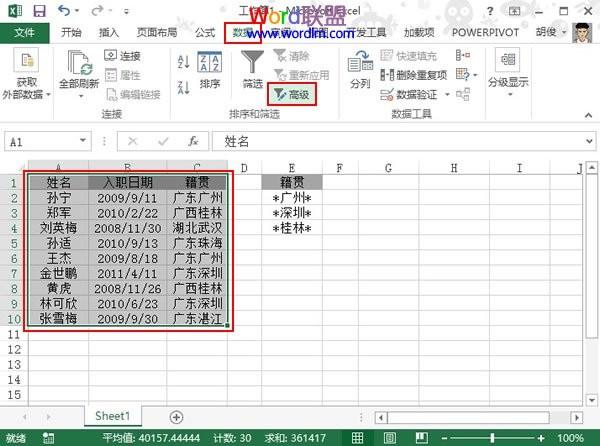Image resolution: width=600 pixels, height=446 pixels.
Task: Switch to Page Layout view icon
Action: pos(390,438)
